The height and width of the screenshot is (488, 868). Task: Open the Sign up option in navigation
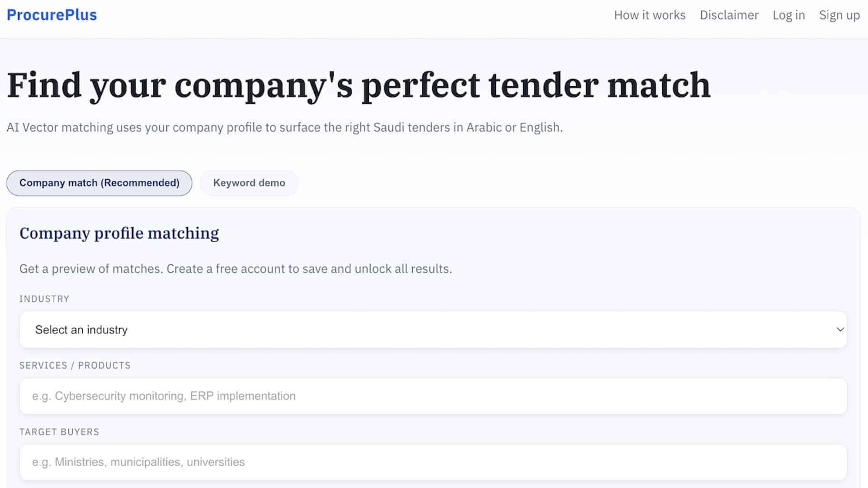point(839,15)
